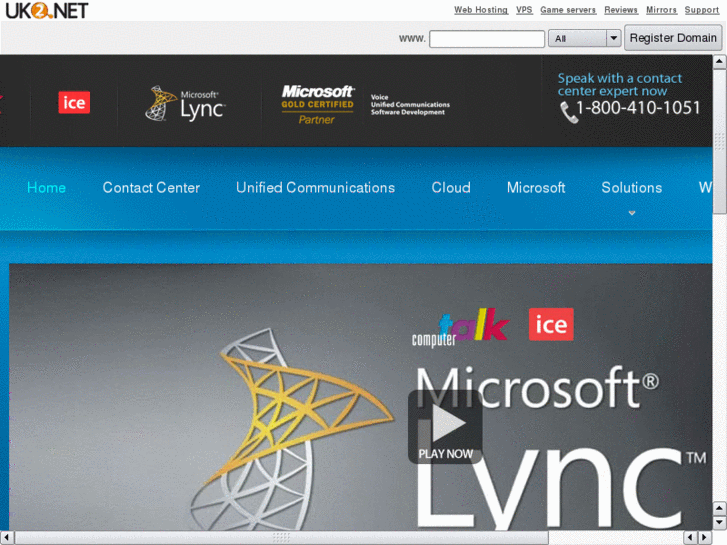This screenshot has width=727, height=545.
Task: Open the Reviews link
Action: point(621,10)
